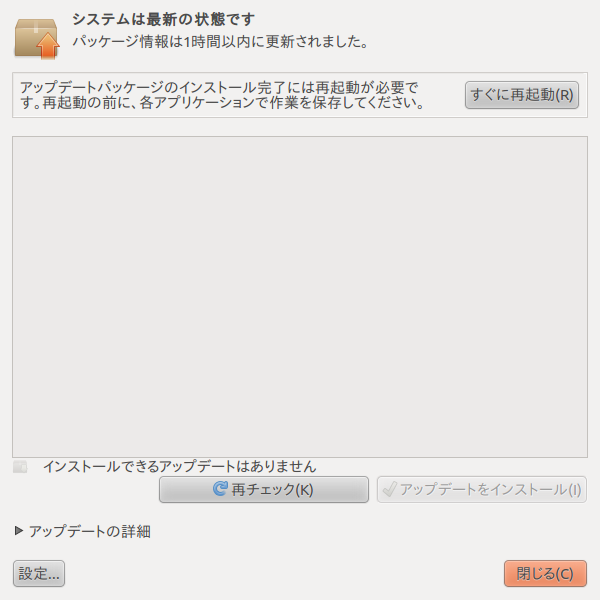This screenshot has width=600, height=600.
Task: Click the disabled アップデートをインストール(I) button
Action: (481, 489)
